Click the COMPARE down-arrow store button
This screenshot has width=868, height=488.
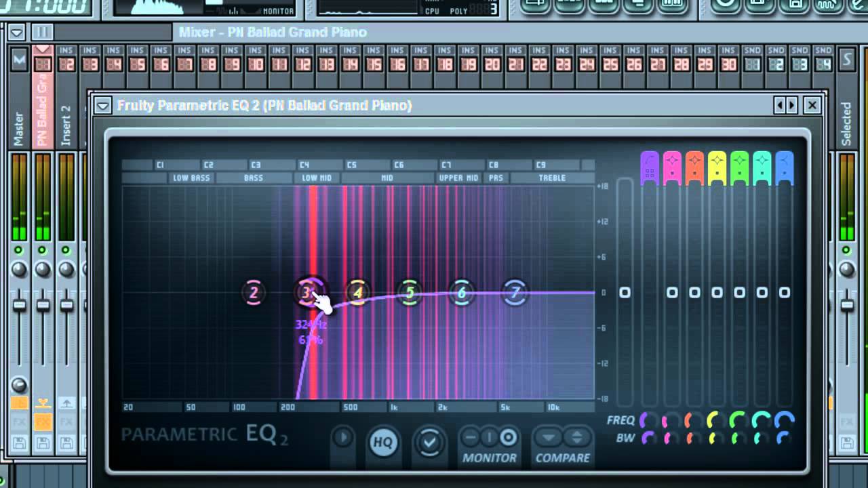pyautogui.click(x=549, y=437)
